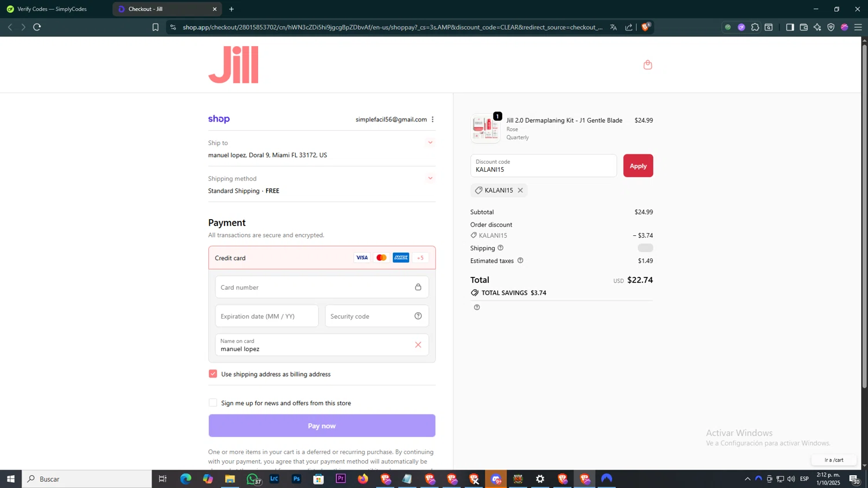This screenshot has height=488, width=868.
Task: Click the Pay now button
Action: click(322, 426)
